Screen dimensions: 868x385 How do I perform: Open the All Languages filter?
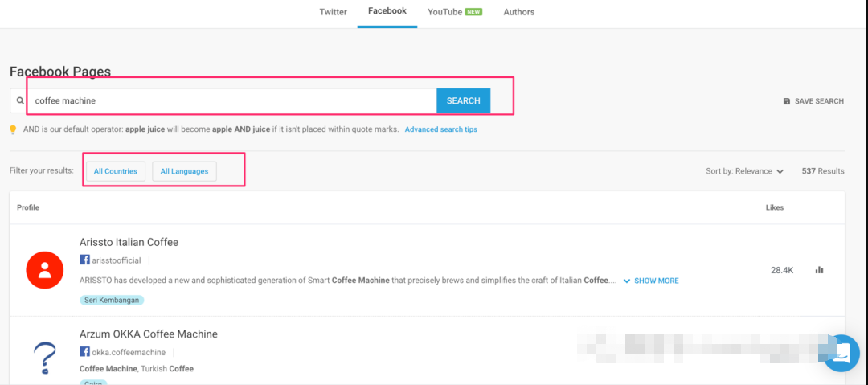click(184, 171)
